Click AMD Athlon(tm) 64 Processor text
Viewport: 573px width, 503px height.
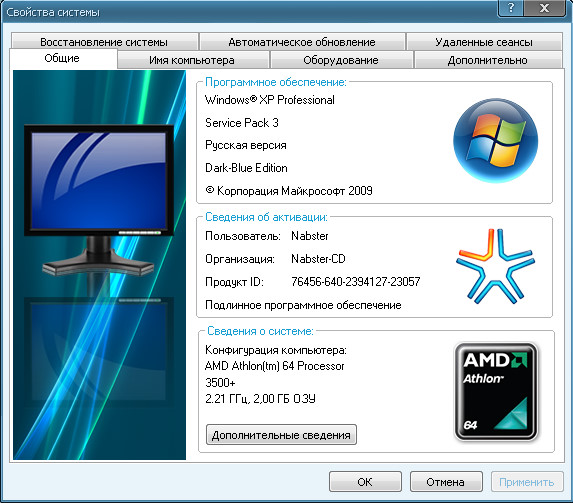[x=274, y=366]
